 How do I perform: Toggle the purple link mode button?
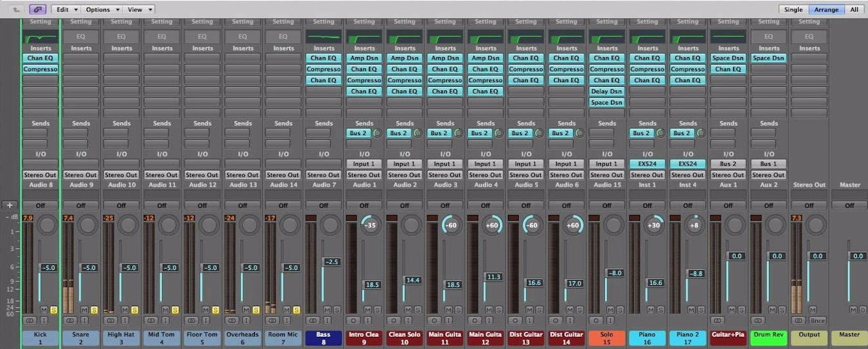tap(38, 10)
